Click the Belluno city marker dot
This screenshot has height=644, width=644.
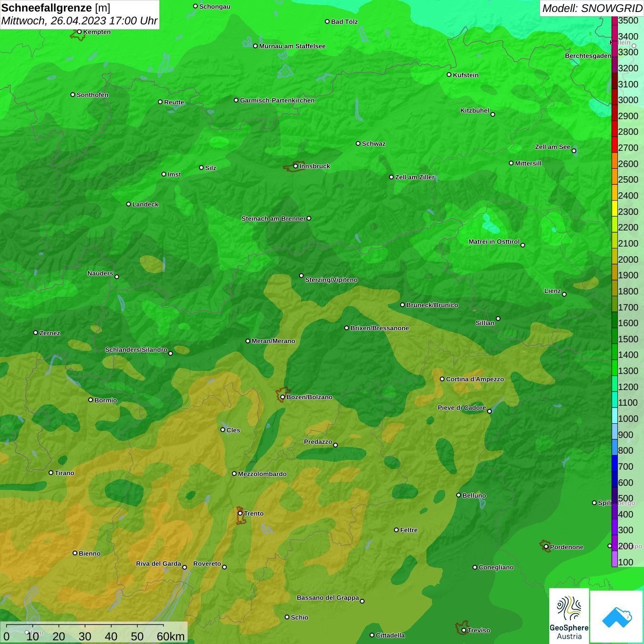tap(458, 495)
